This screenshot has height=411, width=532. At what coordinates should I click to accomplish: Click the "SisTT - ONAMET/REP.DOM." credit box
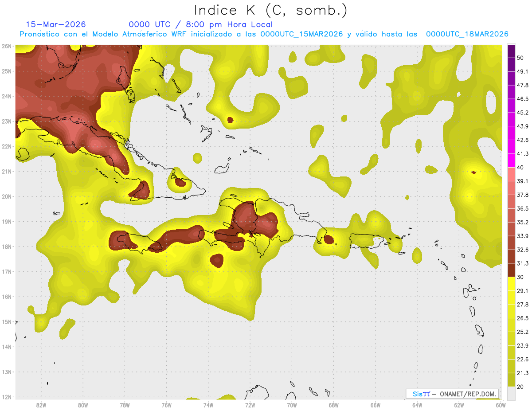pyautogui.click(x=452, y=394)
